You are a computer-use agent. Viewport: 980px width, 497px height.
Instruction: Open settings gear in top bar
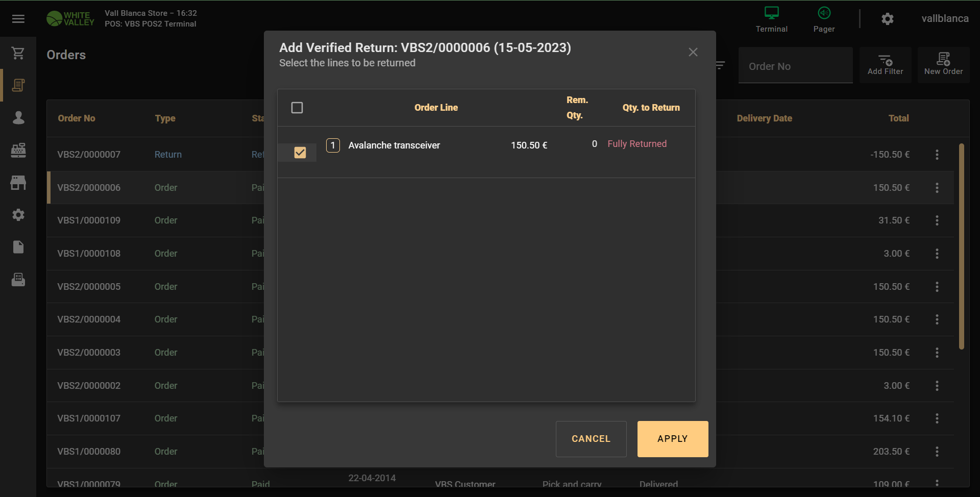click(888, 19)
